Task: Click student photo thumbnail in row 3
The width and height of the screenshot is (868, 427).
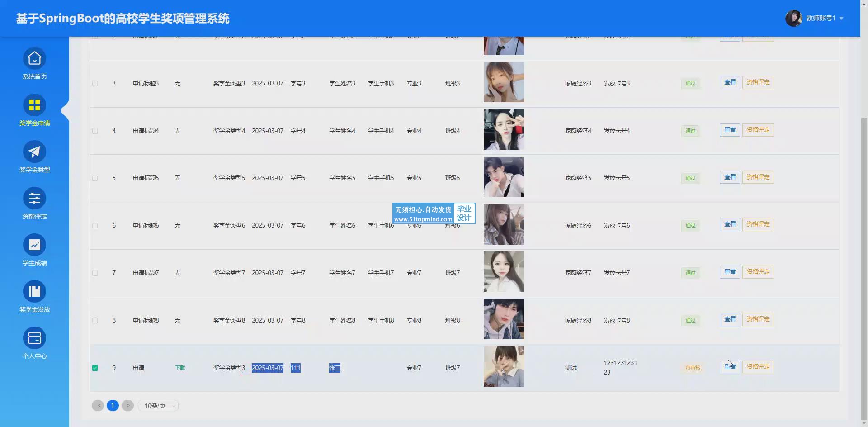Action: click(x=504, y=82)
